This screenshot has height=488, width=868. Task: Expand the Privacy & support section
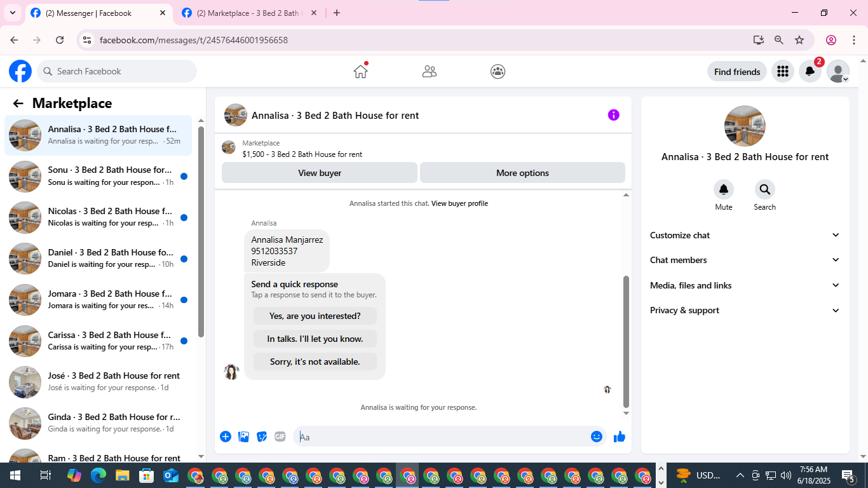745,310
